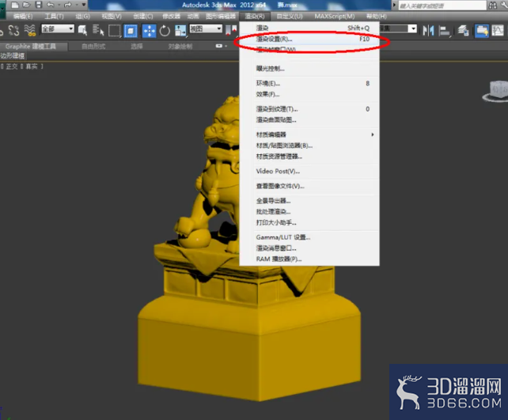Expand the 材质编辑器 submenu

pyautogui.click(x=309, y=134)
